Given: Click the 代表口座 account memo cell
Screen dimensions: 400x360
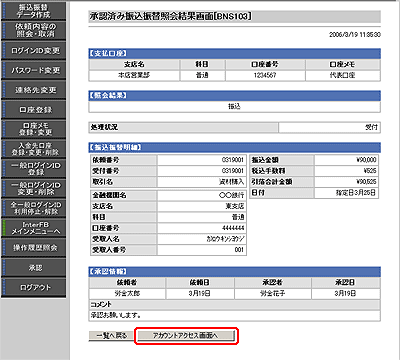Looking at the screenshot, I should [343, 75].
